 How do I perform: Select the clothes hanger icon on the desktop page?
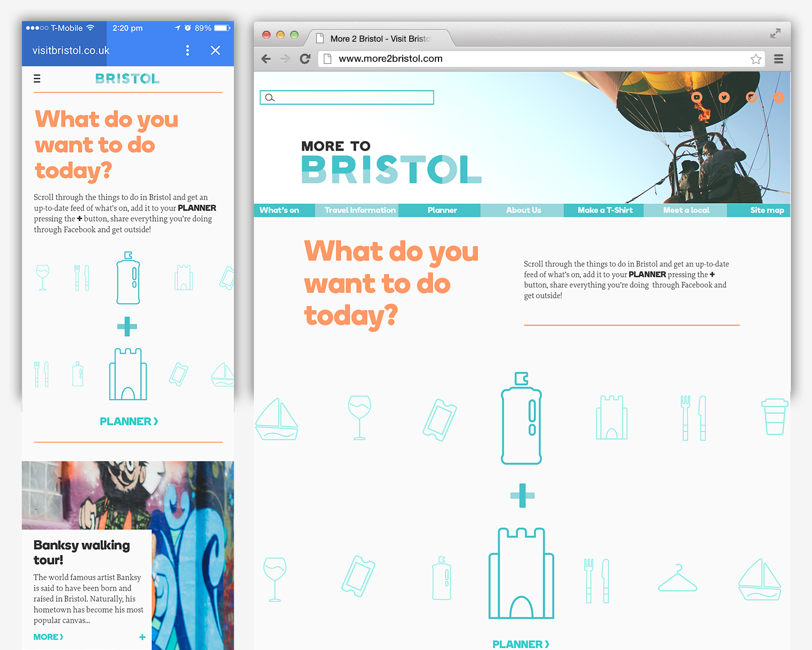(677, 578)
